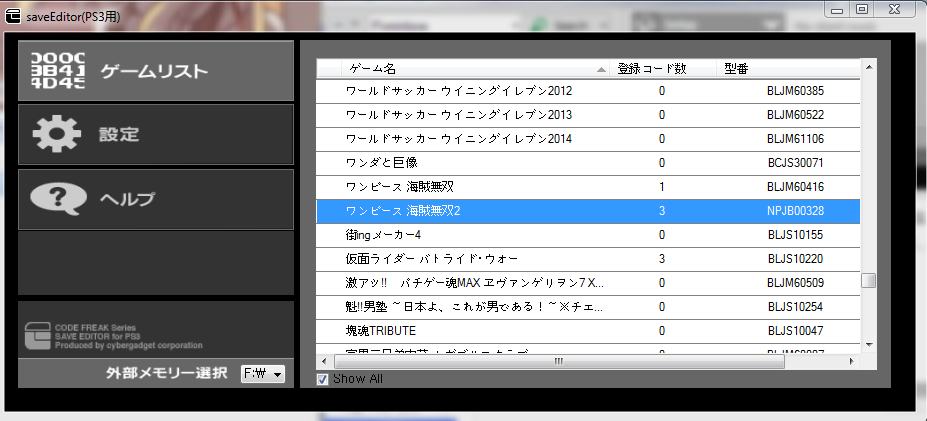Click horizontal scrollbar right arrow

(851, 361)
